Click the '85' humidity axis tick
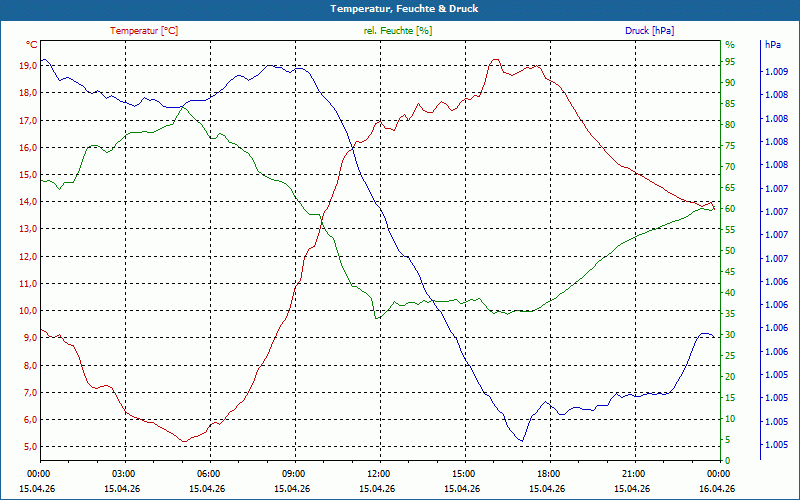This screenshot has width=800, height=500. [730, 104]
